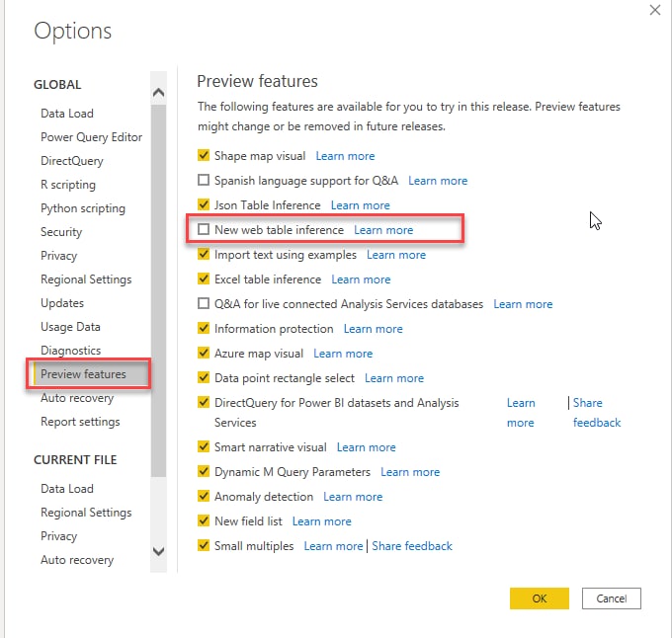Open Learn more for Azure map visual

343,354
